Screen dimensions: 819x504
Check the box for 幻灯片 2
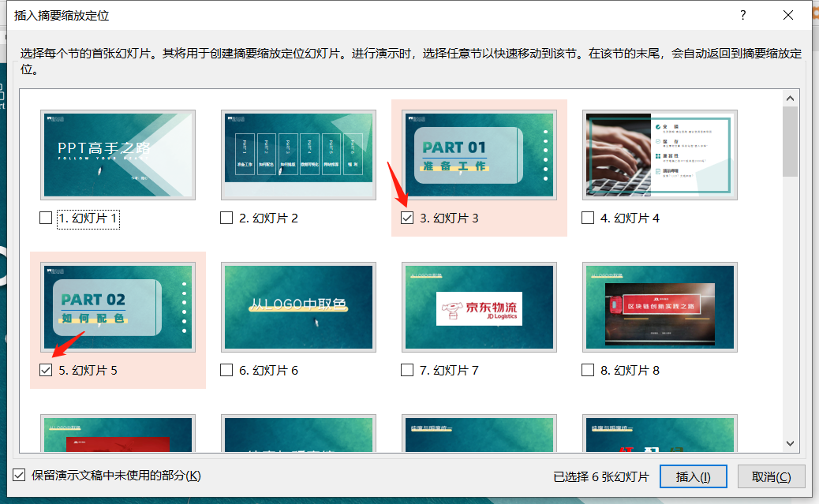(226, 218)
